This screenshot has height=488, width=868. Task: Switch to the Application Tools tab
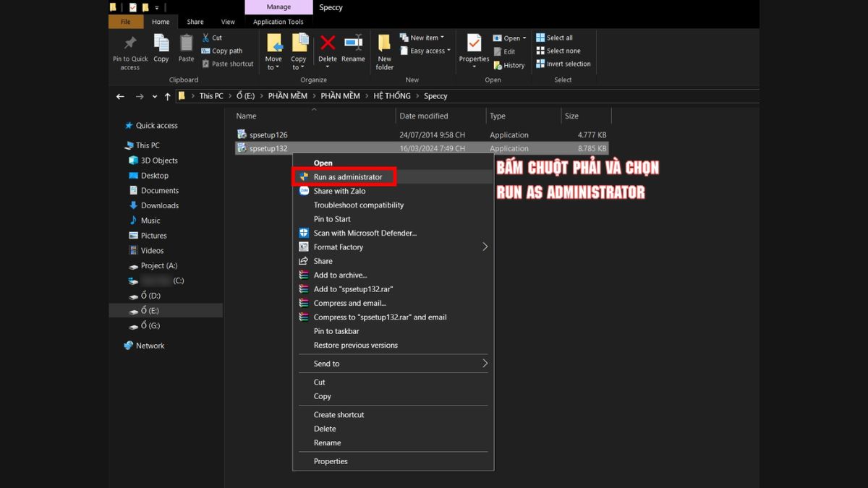pos(278,22)
